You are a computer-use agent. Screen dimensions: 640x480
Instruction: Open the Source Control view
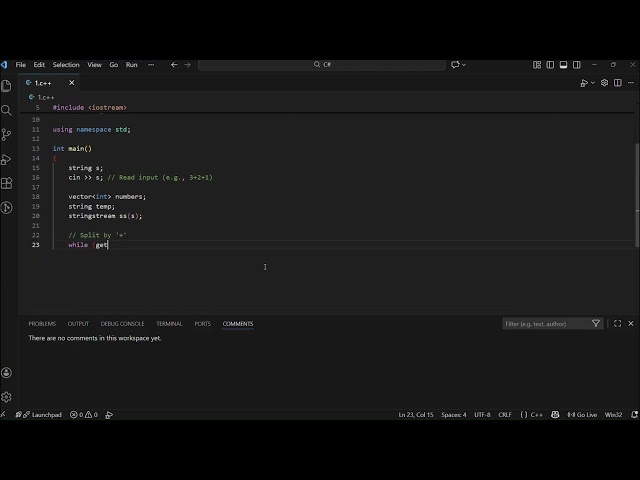pos(7,134)
